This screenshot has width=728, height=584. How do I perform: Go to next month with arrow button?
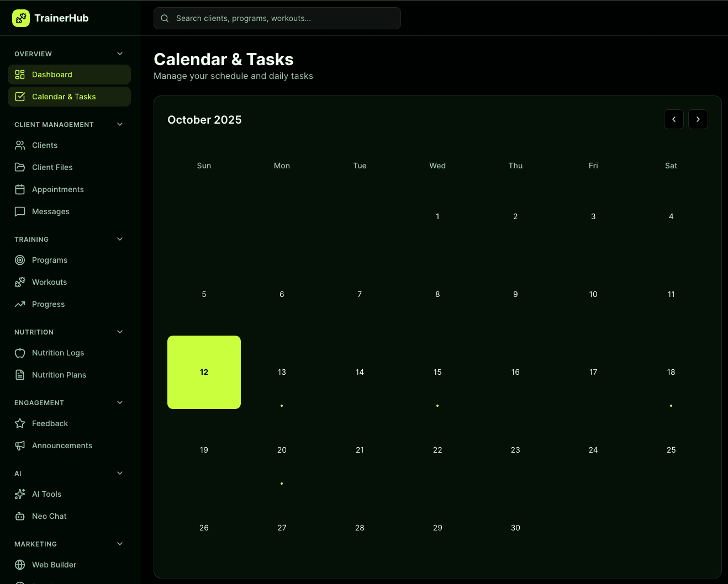pyautogui.click(x=698, y=119)
